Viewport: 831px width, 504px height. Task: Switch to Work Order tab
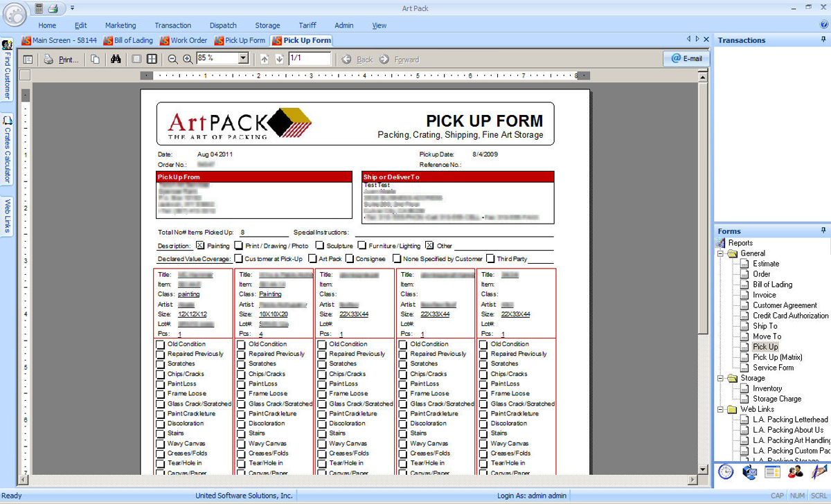click(184, 40)
